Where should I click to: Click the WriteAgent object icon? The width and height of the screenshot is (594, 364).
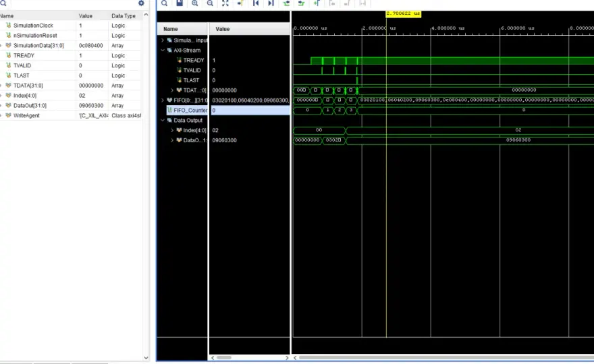(x=8, y=115)
